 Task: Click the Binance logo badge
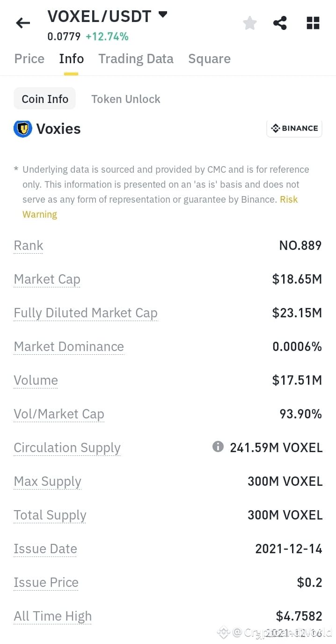pos(294,128)
